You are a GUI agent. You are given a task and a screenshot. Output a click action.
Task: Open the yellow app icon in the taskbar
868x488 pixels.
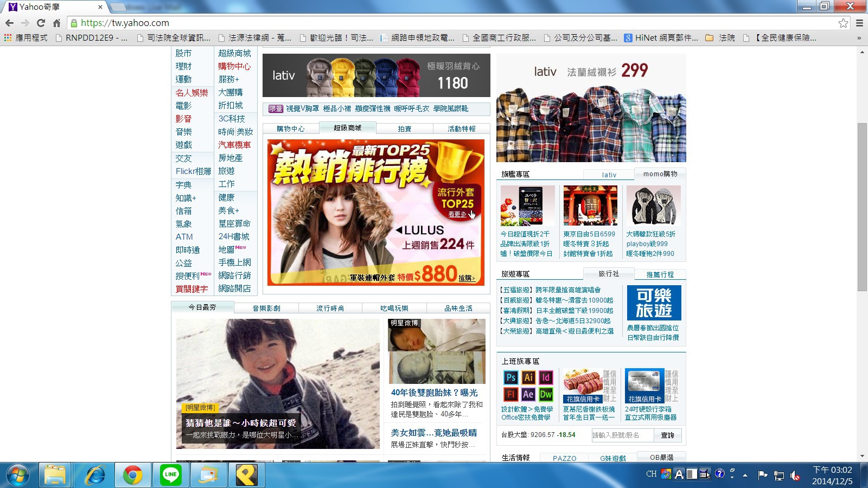click(246, 476)
